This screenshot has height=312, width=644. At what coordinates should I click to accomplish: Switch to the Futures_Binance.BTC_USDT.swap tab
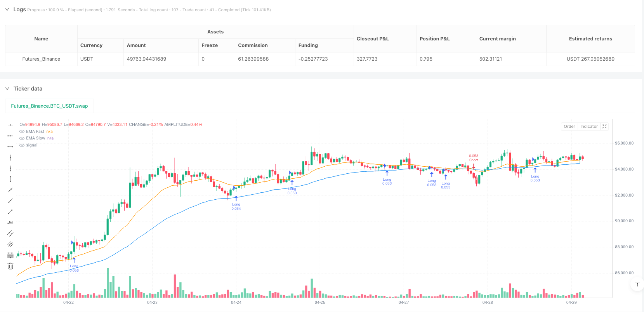(49, 106)
